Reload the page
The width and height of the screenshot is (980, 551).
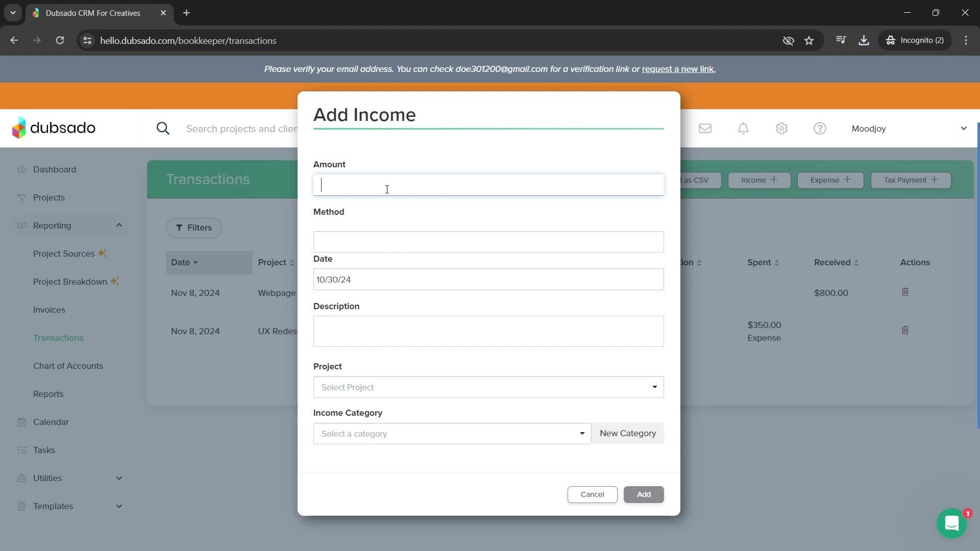(x=60, y=40)
